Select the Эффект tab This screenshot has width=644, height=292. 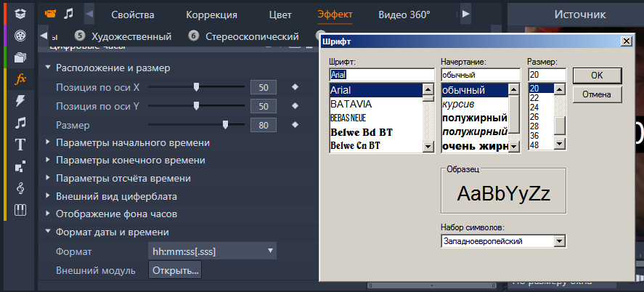pos(335,15)
